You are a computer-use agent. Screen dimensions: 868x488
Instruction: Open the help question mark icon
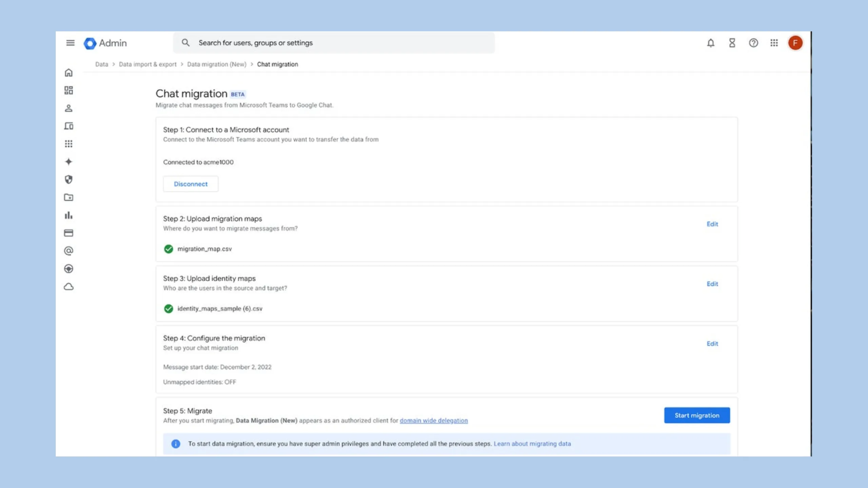[x=753, y=43]
